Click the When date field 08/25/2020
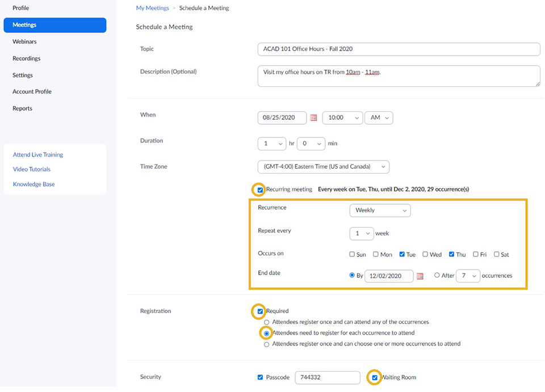545x392 pixels. pyautogui.click(x=282, y=117)
